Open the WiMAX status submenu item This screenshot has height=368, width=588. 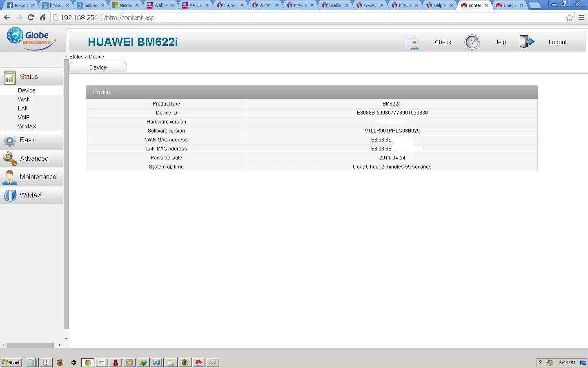pos(27,126)
